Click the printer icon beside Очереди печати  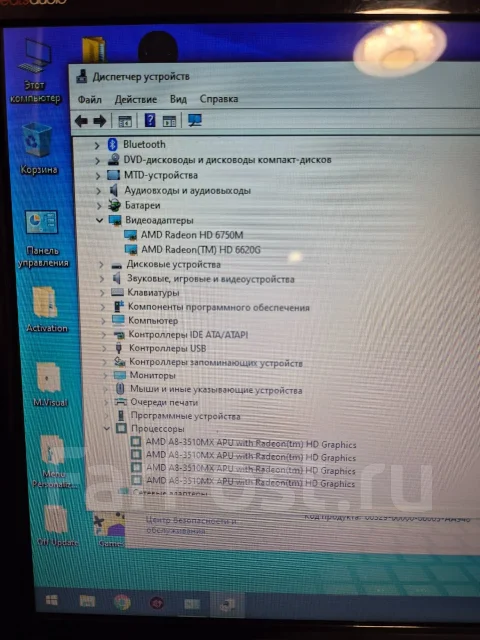pos(120,402)
